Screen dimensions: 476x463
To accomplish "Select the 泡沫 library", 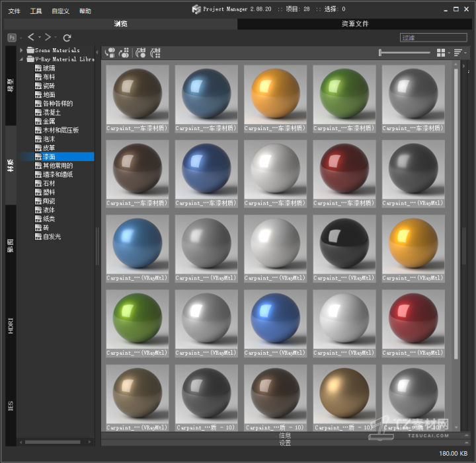I will 45,139.
